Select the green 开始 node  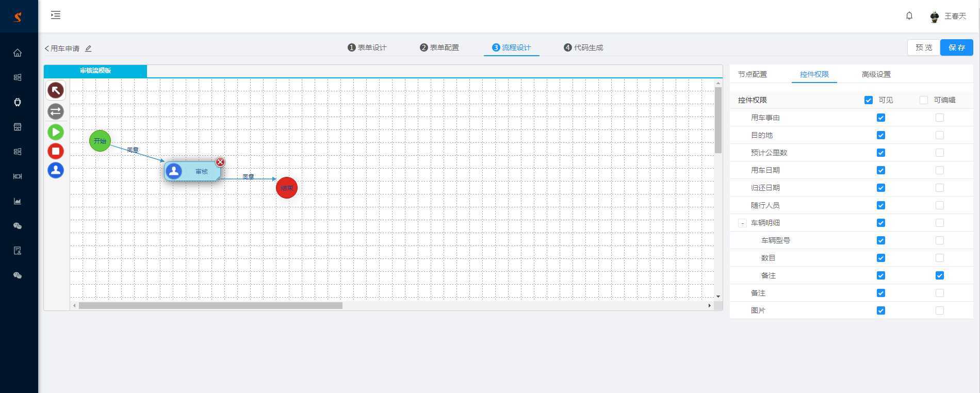[100, 141]
